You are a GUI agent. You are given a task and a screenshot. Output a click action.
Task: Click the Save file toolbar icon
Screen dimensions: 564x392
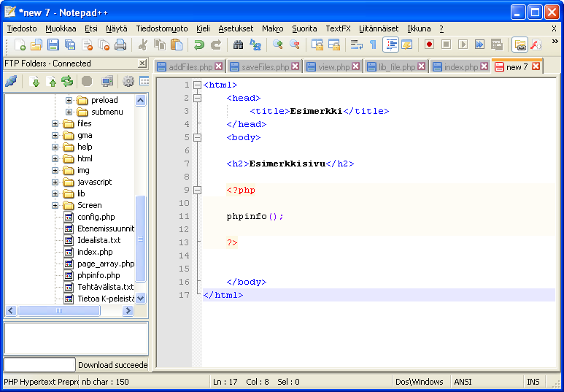53,45
